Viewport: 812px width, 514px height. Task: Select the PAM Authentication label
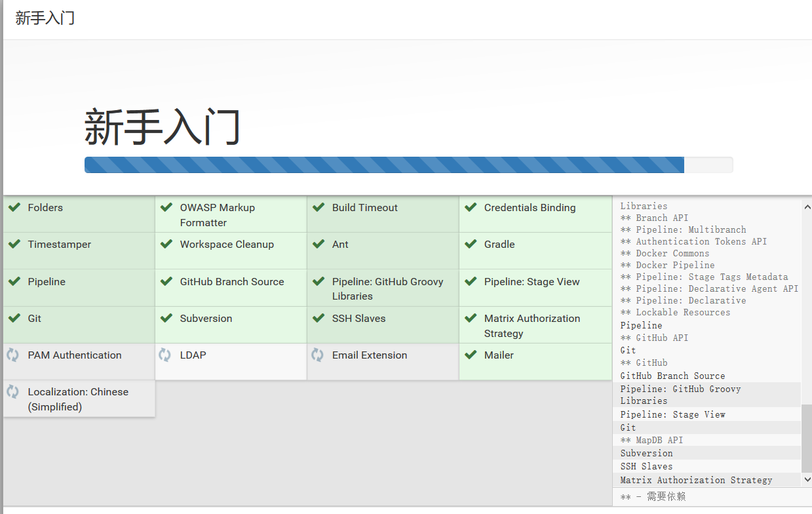pos(75,355)
